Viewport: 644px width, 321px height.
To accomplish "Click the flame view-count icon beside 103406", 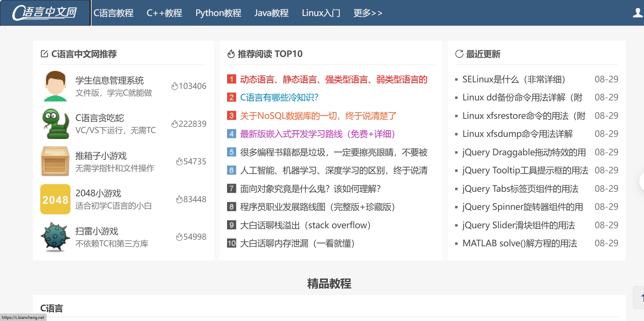I will [175, 86].
